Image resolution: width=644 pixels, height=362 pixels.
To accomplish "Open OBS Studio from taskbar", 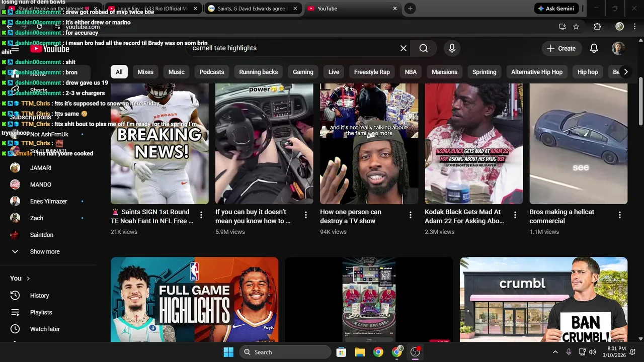I will pyautogui.click(x=415, y=352).
